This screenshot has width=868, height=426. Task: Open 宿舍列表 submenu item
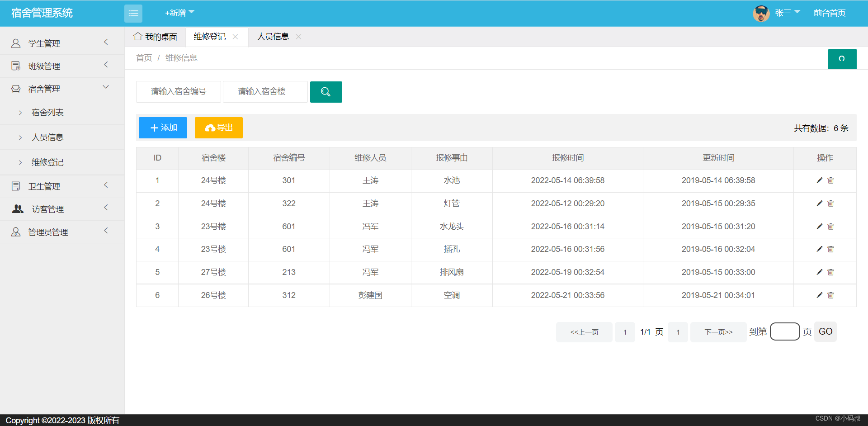(47, 113)
